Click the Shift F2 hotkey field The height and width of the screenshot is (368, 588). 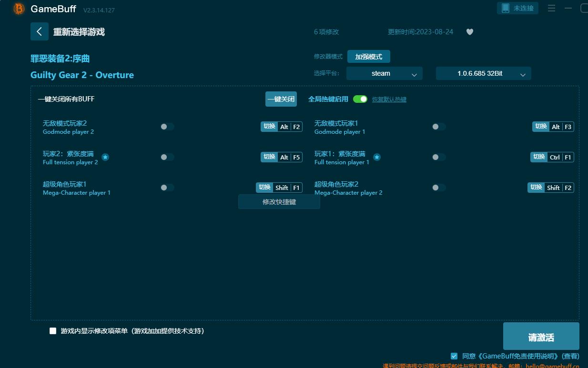click(559, 188)
